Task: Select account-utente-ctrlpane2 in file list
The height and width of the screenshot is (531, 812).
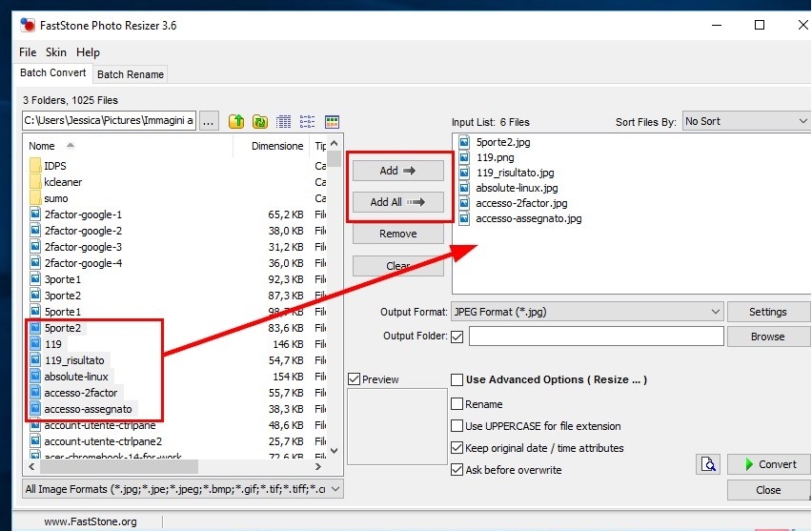Action: pos(103,441)
